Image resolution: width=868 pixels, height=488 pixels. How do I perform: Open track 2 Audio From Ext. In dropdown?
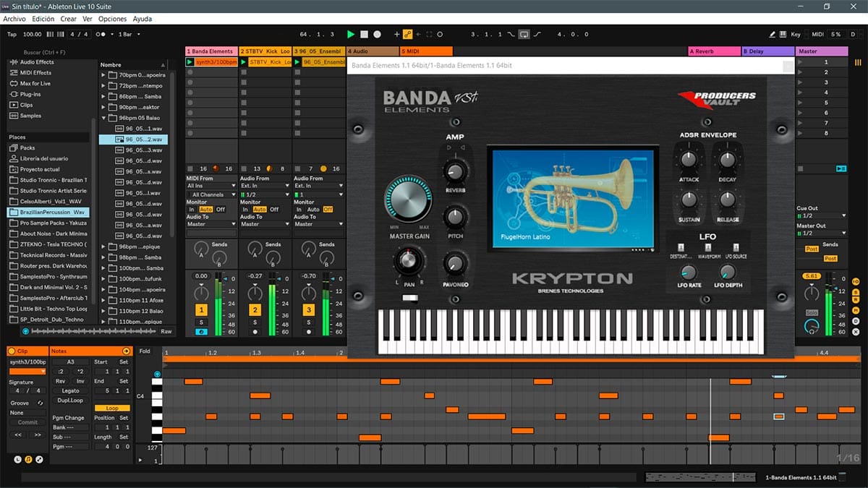(265, 186)
